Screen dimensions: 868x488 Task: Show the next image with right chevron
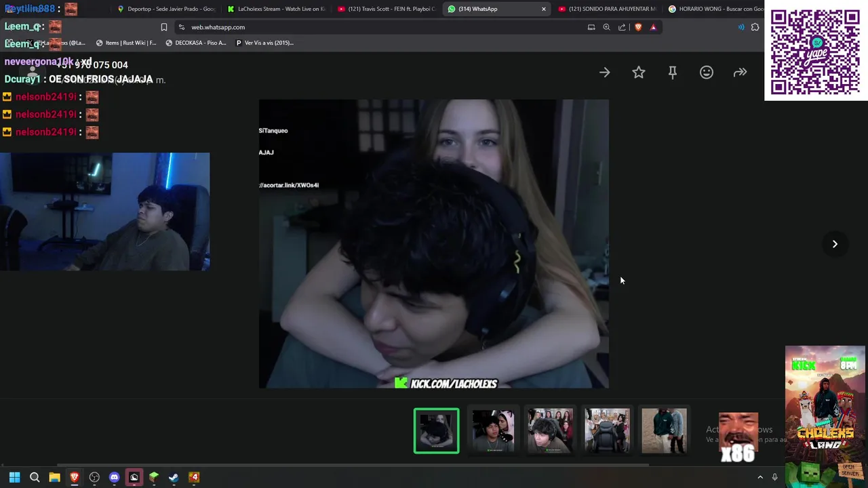835,244
